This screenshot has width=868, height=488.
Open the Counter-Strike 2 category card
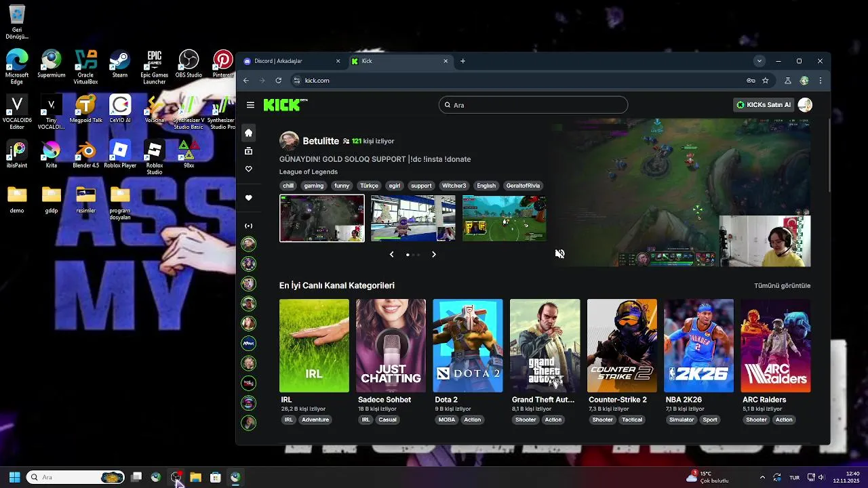click(622, 346)
